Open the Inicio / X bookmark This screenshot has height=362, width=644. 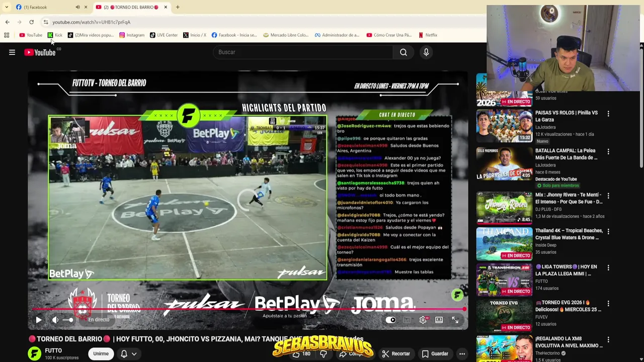coord(195,35)
